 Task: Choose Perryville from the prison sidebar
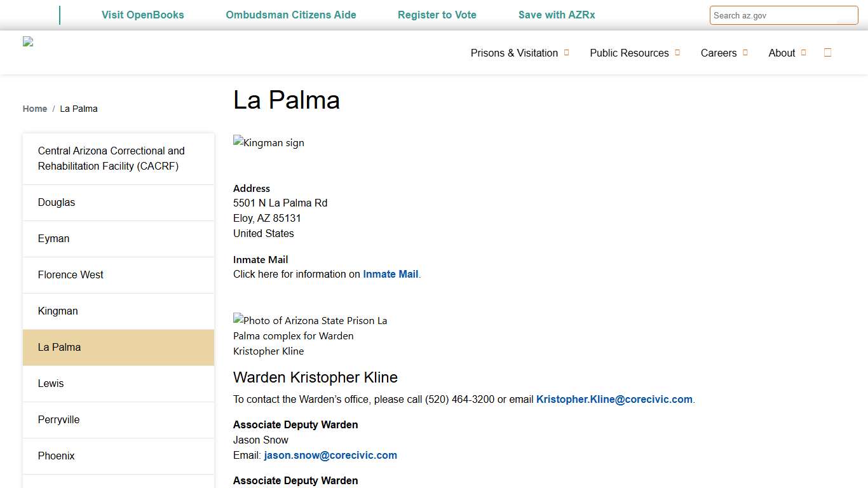tap(58, 420)
